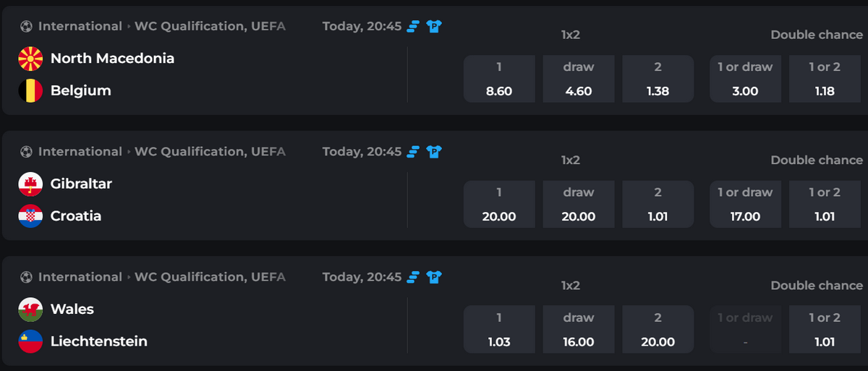Screen dimensions: 868x371
Task: Open statistics icon for North Macedonia match
Action: pos(413,27)
